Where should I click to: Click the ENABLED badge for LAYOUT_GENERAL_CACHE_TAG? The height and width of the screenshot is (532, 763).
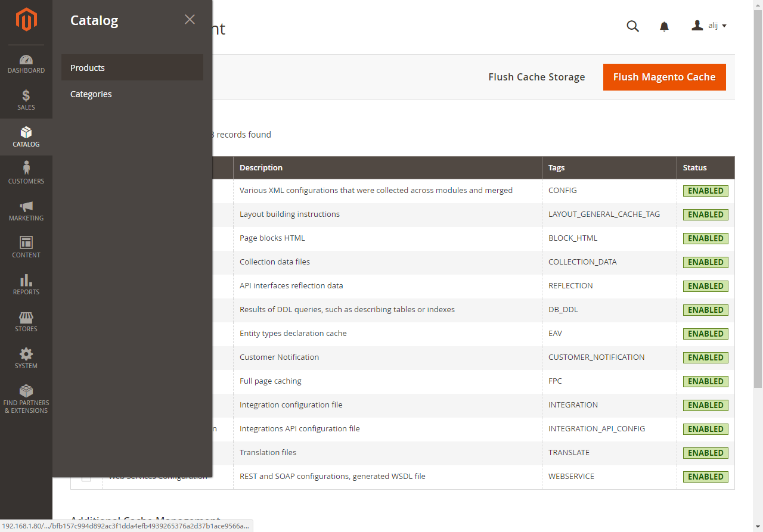[706, 214]
